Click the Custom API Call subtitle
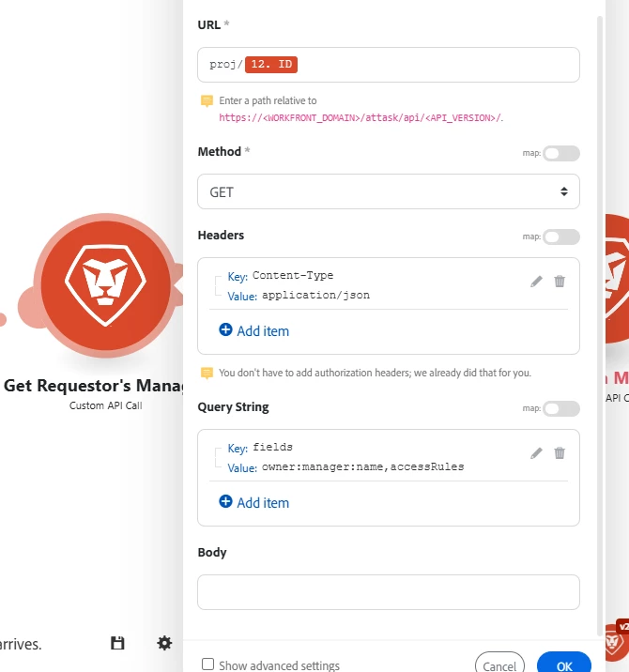This screenshot has height=672, width=629. click(x=105, y=405)
